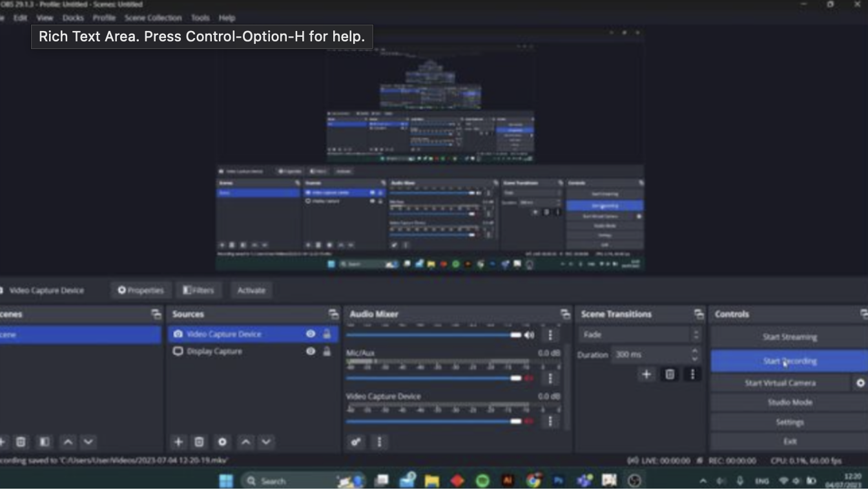Open top audio channel three-dot options
Viewport: 868px width, 490px height.
550,335
